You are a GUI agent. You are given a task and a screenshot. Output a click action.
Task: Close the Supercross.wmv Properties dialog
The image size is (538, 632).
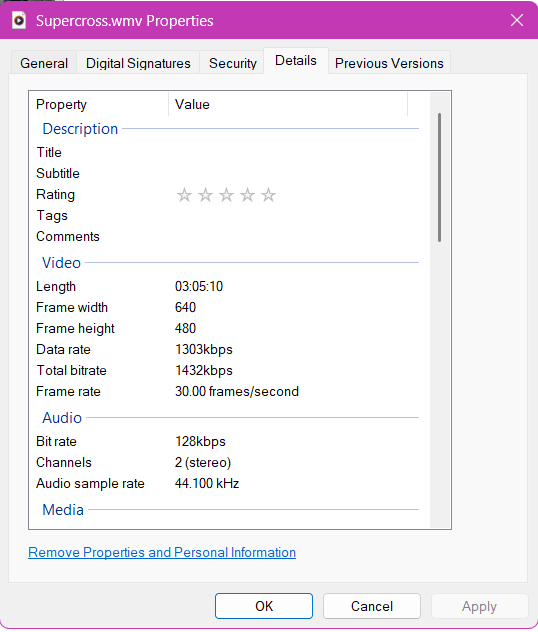click(517, 20)
